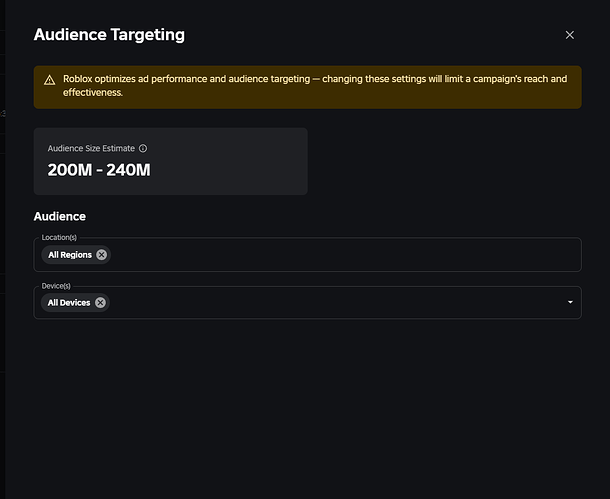The height and width of the screenshot is (499, 610).
Task: Click the Location(s) field label
Action: click(x=59, y=237)
